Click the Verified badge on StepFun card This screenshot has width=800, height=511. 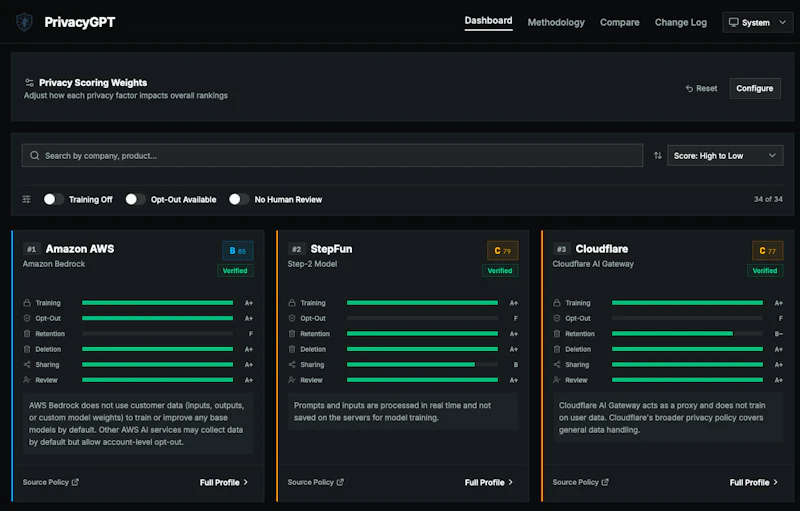tap(500, 271)
